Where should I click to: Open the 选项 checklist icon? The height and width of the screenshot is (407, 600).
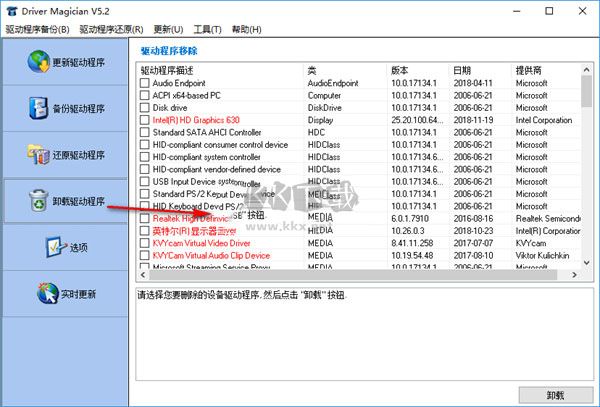(x=56, y=247)
